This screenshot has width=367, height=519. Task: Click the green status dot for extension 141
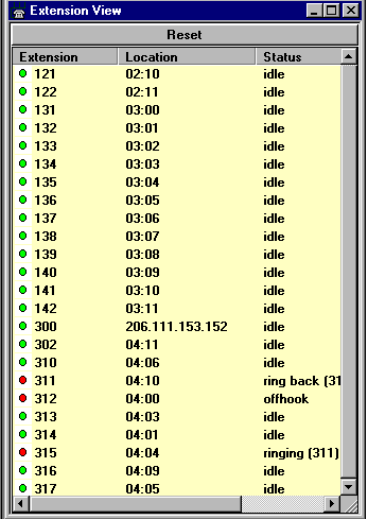coord(23,289)
